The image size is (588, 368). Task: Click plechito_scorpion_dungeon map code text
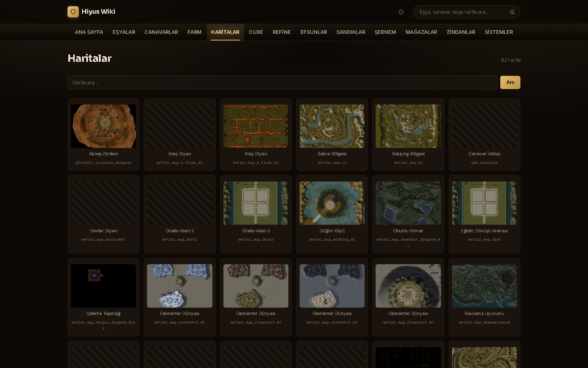[103, 163]
